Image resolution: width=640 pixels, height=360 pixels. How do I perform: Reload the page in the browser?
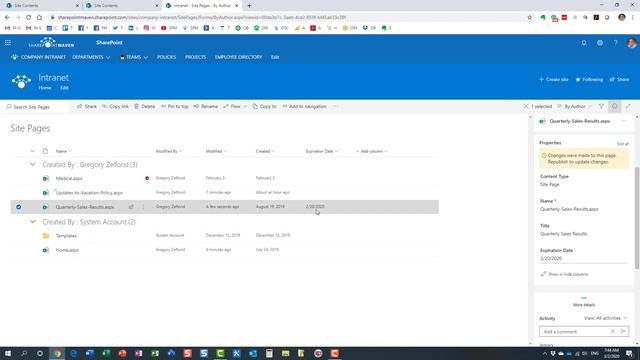tap(29, 18)
